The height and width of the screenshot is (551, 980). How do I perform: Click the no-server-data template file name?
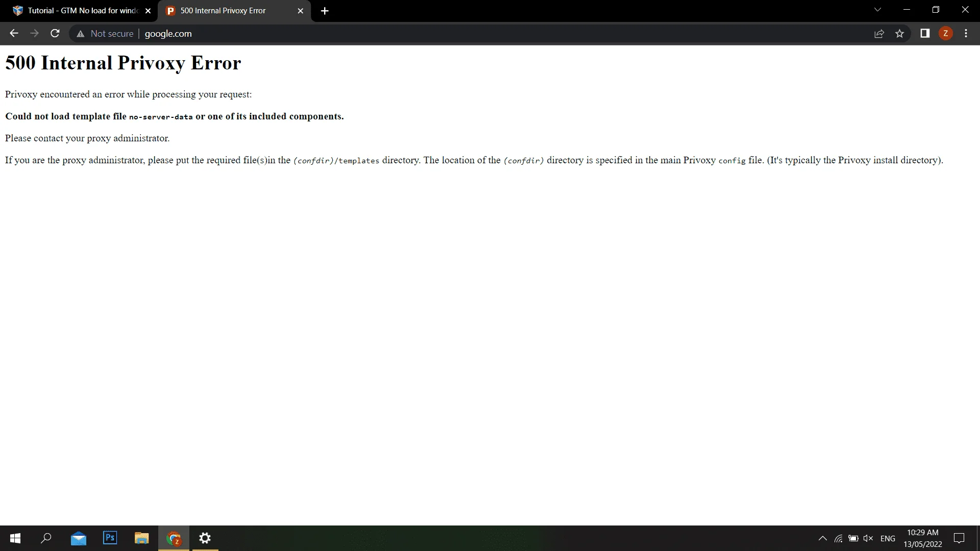coord(161,117)
